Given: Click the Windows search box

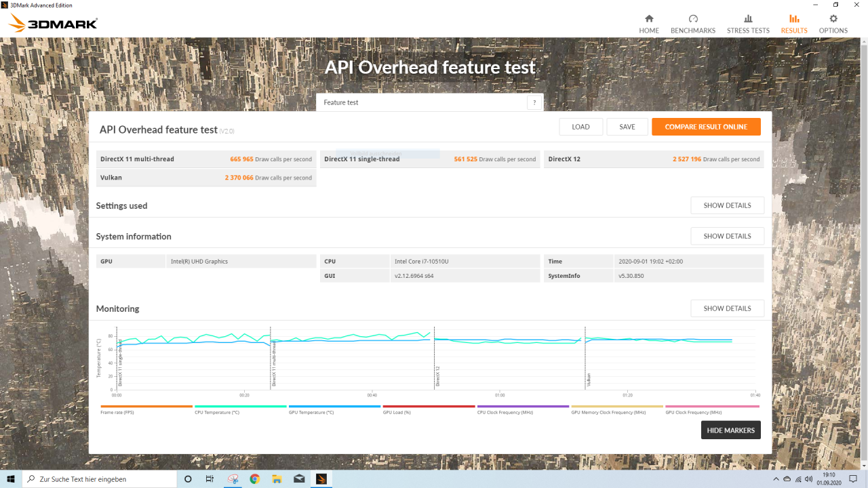Looking at the screenshot, I should tap(99, 479).
